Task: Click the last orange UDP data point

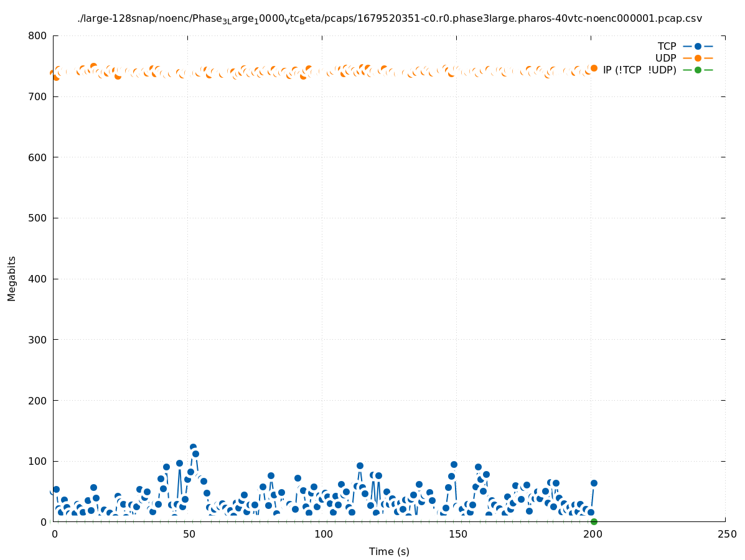Action: tap(594, 68)
